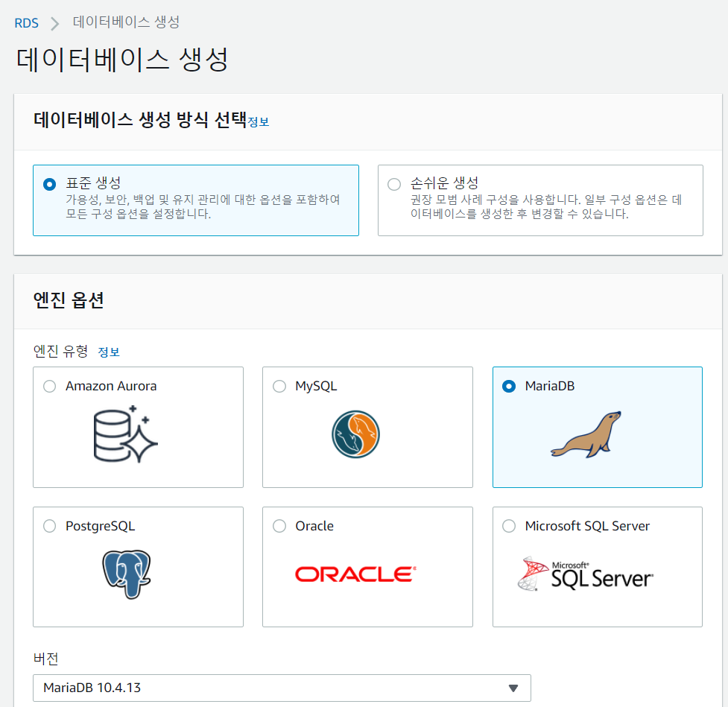Viewport: 728px width, 707px height.
Task: Click the PostgreSQL label text
Action: (x=101, y=526)
